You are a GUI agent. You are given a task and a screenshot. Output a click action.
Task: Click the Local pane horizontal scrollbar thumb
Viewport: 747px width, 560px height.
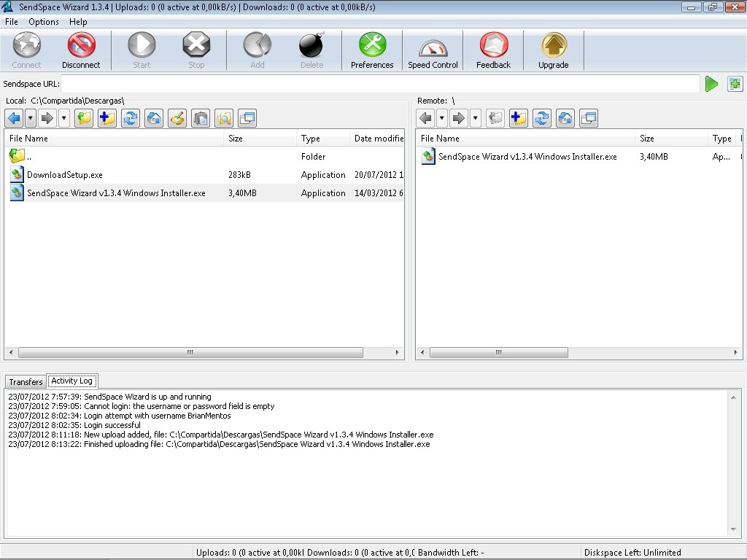coord(190,352)
